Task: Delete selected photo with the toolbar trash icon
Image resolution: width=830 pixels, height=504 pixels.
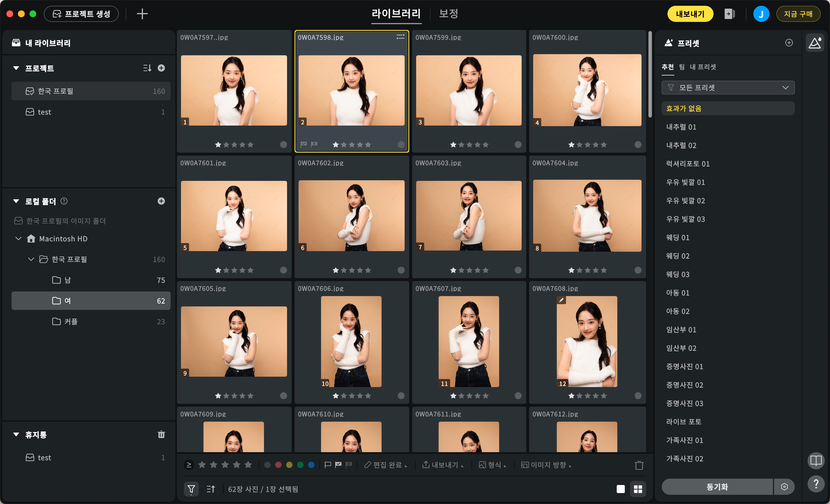Action: (639, 465)
